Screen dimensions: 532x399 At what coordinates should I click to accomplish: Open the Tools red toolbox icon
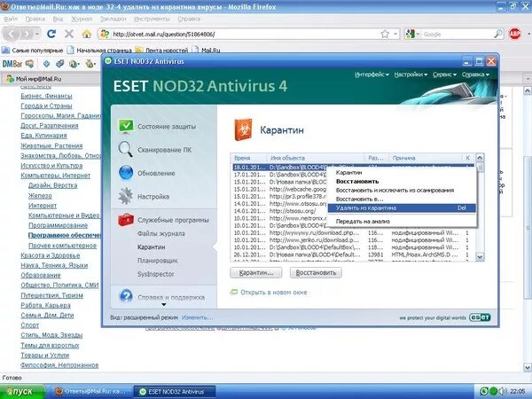(126, 220)
